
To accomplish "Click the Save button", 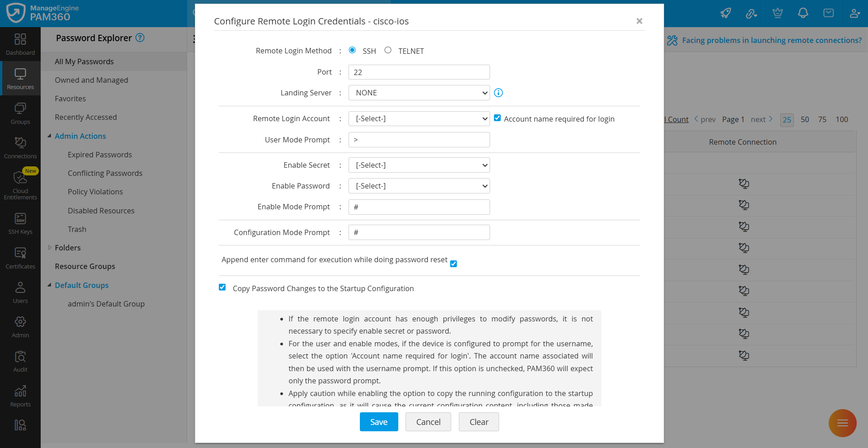I will pos(379,422).
